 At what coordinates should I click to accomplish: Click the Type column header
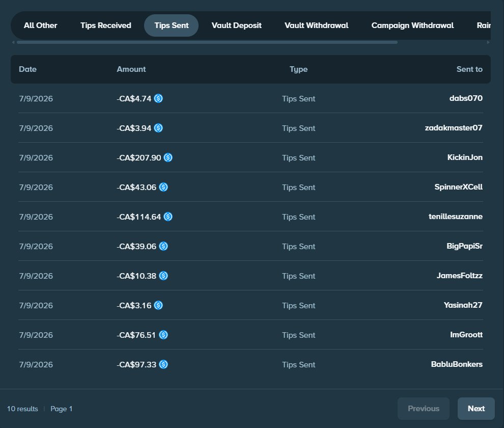tap(298, 69)
